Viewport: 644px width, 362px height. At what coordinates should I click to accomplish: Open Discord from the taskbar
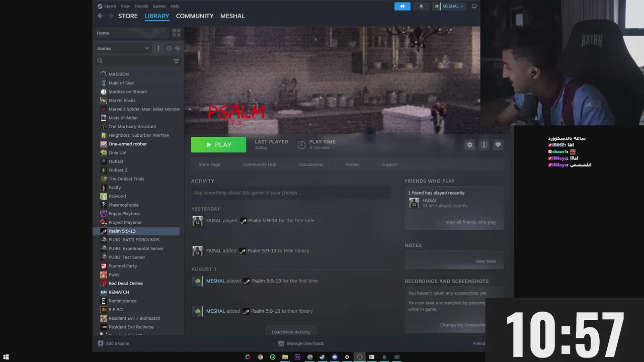point(335,357)
